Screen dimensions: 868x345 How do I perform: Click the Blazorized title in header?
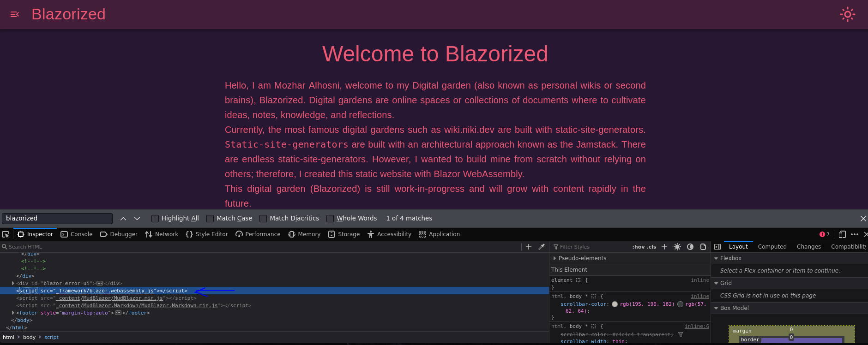pos(68,14)
